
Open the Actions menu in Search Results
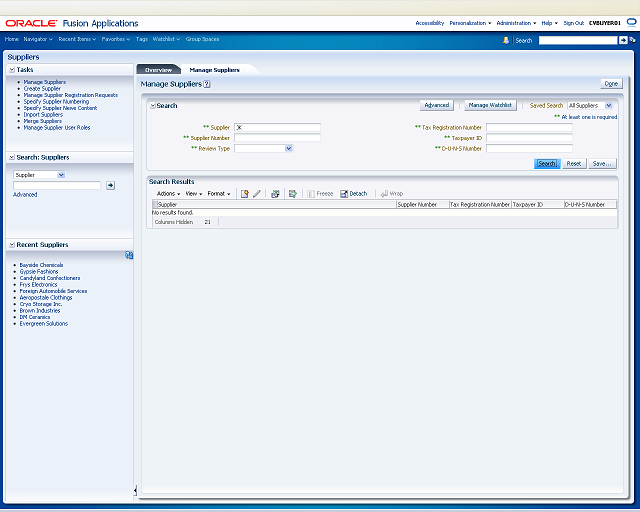coord(168,194)
